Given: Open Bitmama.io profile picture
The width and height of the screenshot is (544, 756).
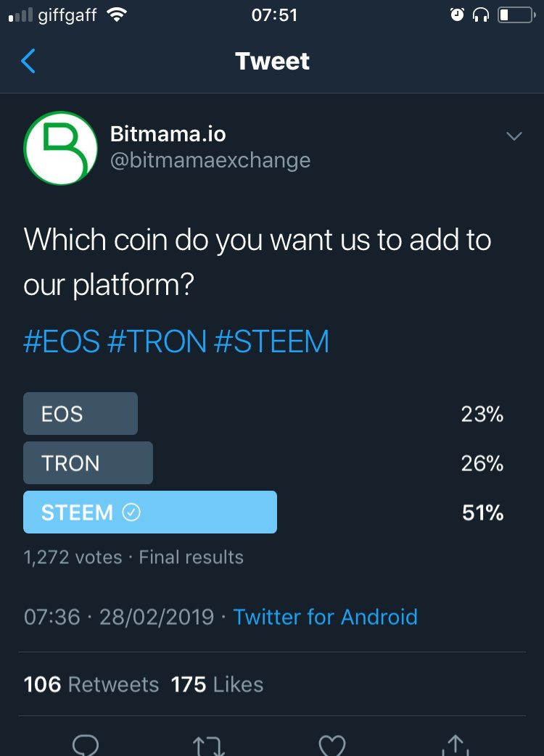Looking at the screenshot, I should (60, 148).
